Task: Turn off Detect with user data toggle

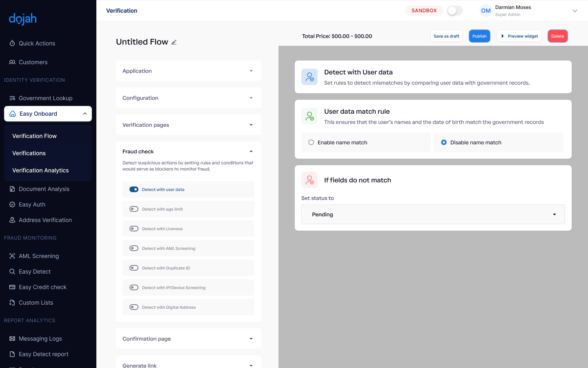Action: click(134, 189)
